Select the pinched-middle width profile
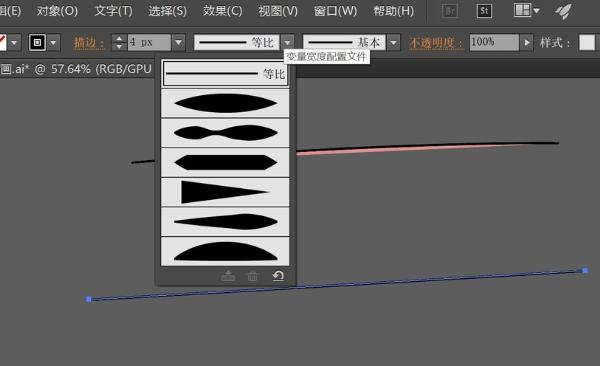 point(225,133)
